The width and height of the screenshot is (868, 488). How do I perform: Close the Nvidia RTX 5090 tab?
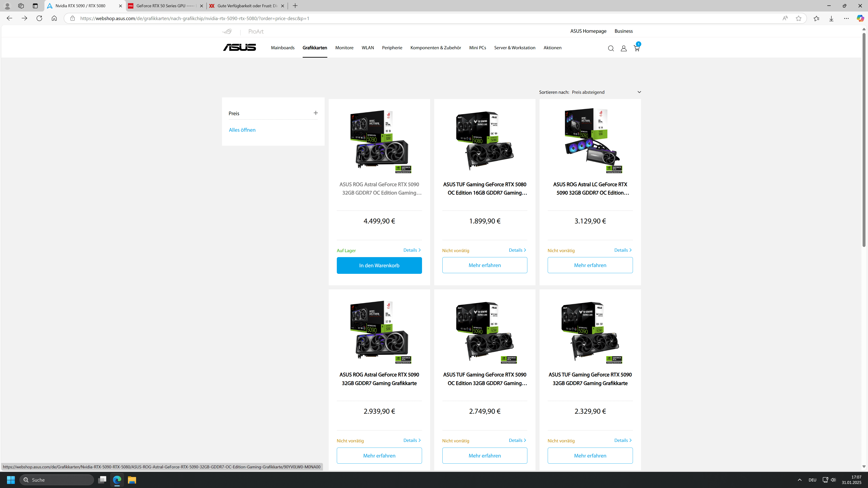click(x=120, y=6)
